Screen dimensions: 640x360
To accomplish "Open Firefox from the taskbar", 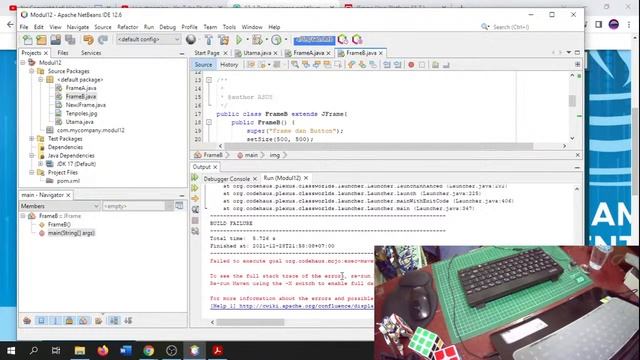I will click(x=103, y=351).
